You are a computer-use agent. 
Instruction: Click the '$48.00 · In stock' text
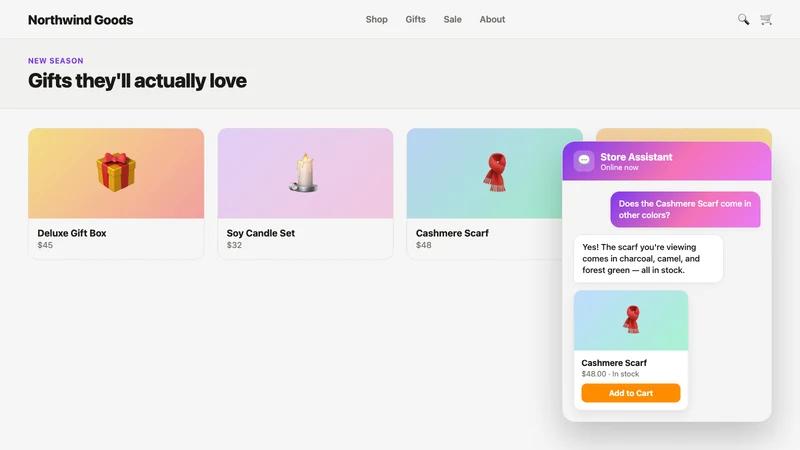click(x=610, y=374)
